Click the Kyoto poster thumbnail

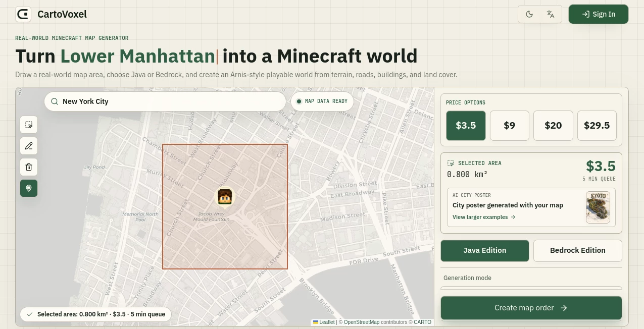tap(598, 207)
